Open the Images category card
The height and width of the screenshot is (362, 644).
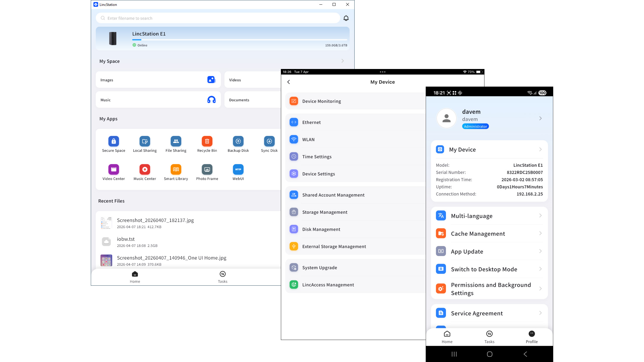(x=158, y=80)
